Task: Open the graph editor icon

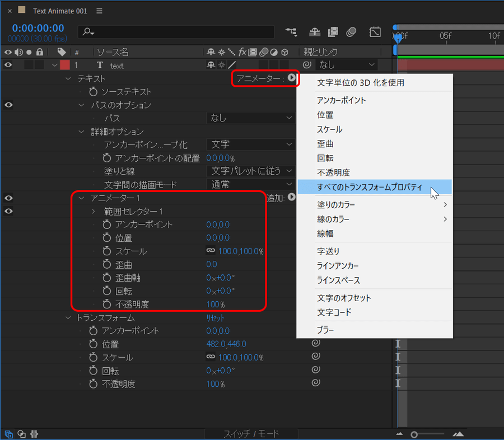Action: click(375, 32)
